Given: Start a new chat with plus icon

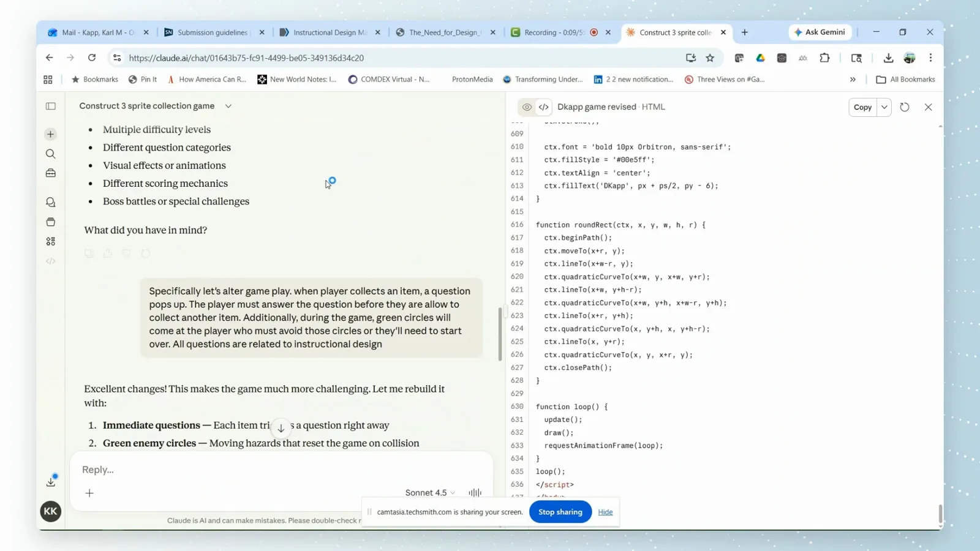Looking at the screenshot, I should (51, 134).
